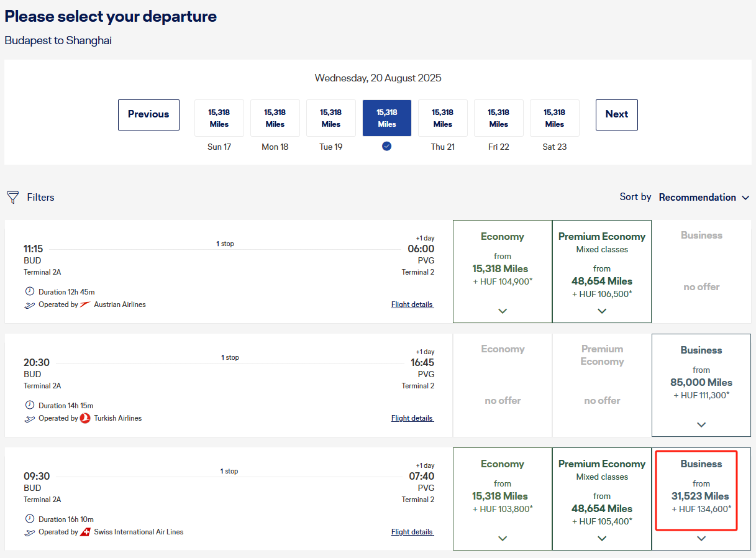Expand the Turkish Airlines Business fare chevron

click(x=701, y=424)
